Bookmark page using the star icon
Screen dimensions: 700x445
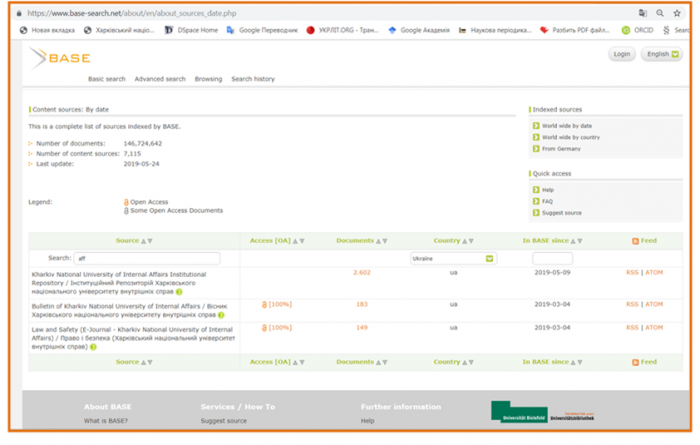click(677, 14)
